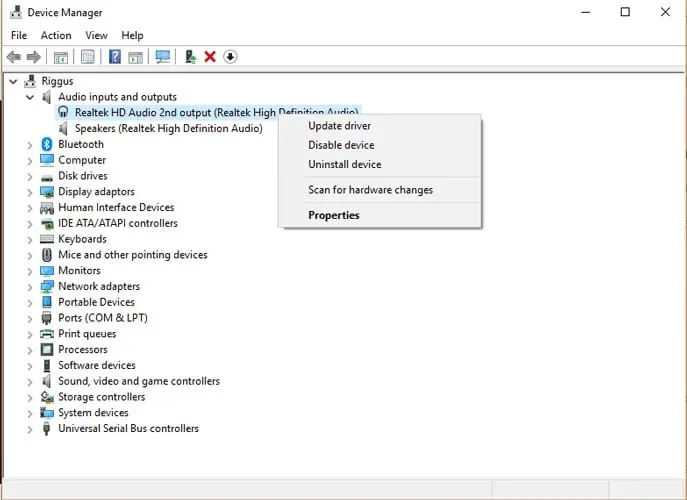687x500 pixels.
Task: Open the View menu
Action: pos(96,35)
